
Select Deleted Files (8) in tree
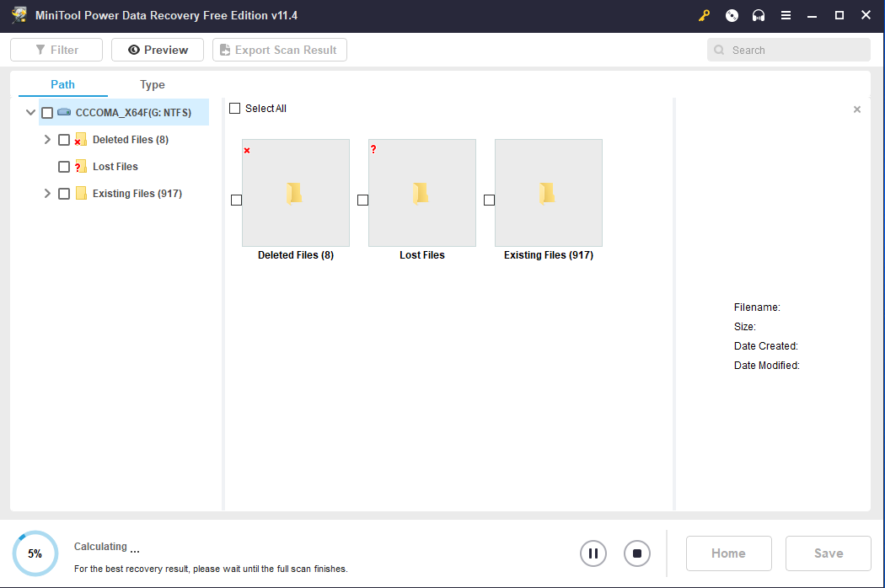pyautogui.click(x=131, y=139)
